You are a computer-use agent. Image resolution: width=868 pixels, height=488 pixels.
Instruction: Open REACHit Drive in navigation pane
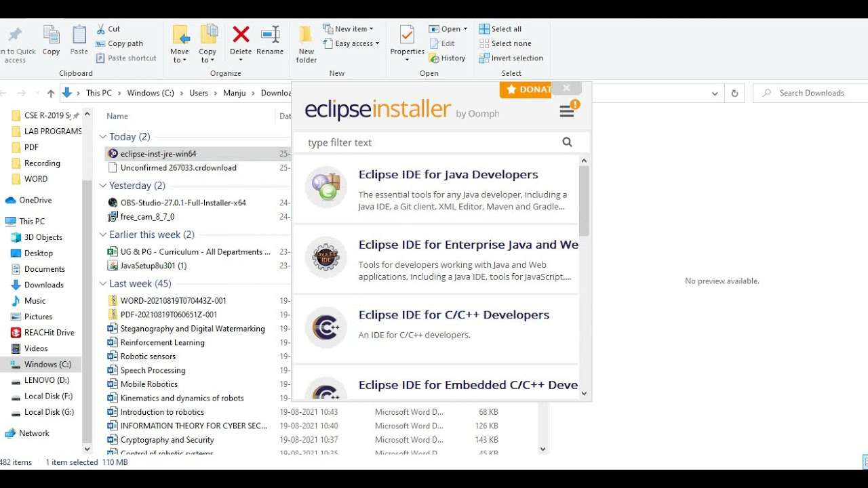50,332
